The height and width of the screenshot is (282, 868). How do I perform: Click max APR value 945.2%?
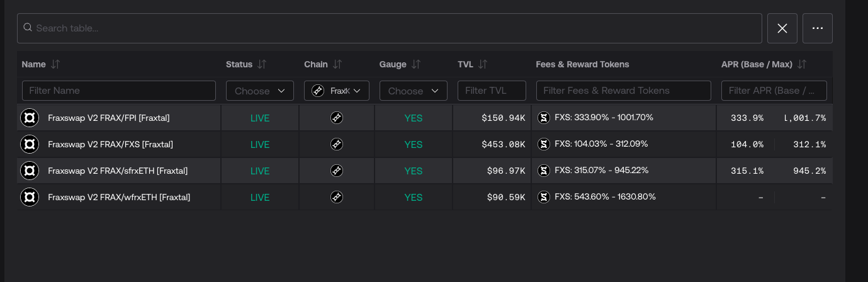tap(809, 171)
